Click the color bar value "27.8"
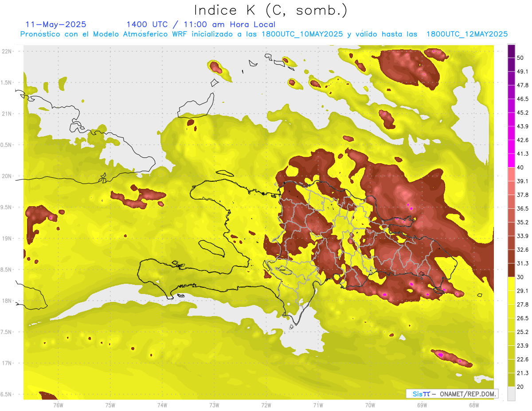 point(523,305)
